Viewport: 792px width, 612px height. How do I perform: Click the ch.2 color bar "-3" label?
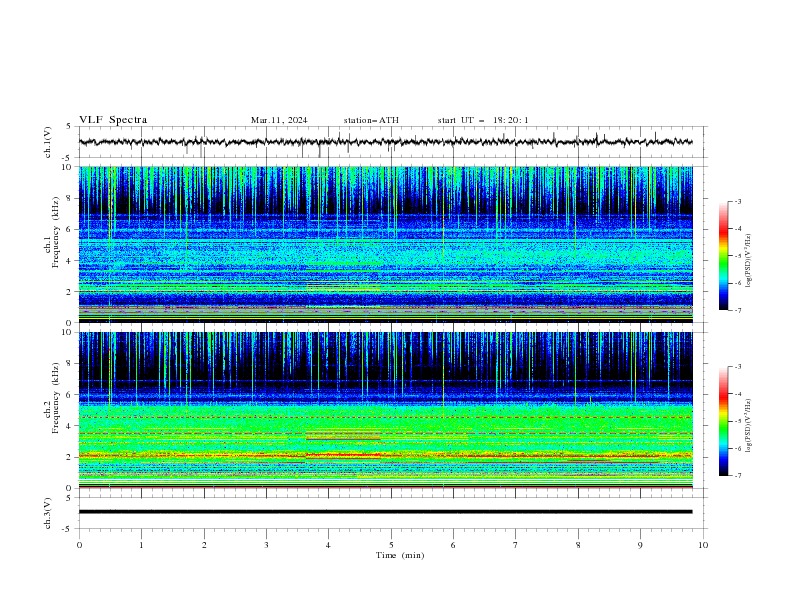coord(738,367)
